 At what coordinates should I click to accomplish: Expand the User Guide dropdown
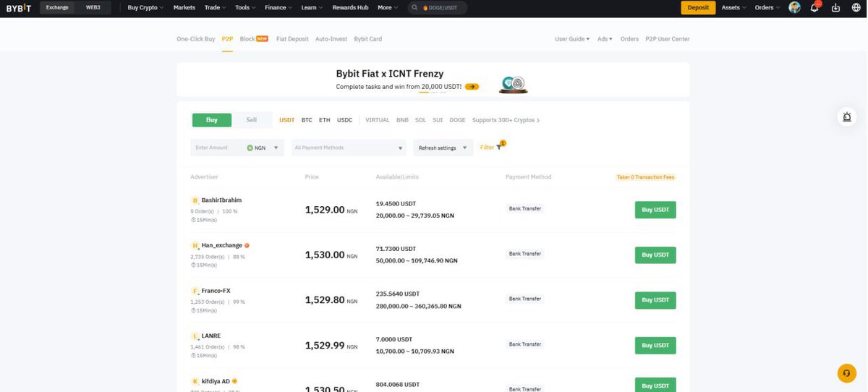point(572,39)
